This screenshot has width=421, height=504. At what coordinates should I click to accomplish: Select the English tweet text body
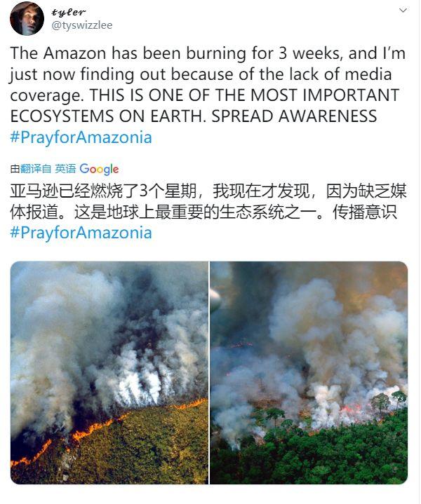tap(208, 95)
